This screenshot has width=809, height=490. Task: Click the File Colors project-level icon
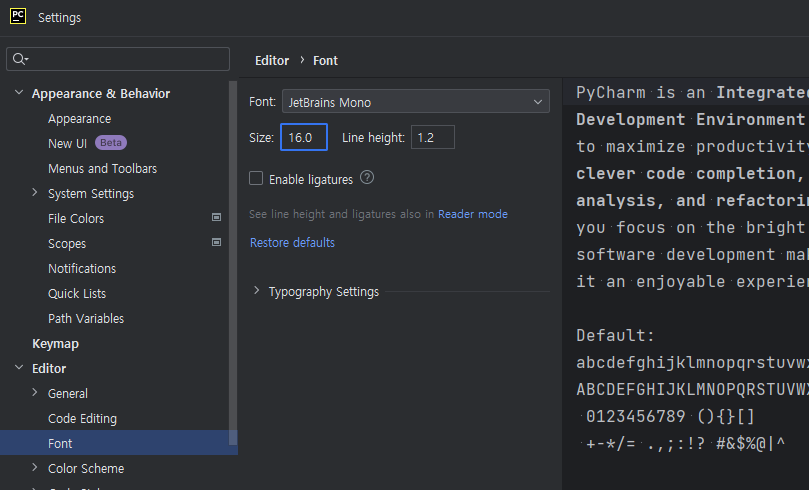pos(217,218)
